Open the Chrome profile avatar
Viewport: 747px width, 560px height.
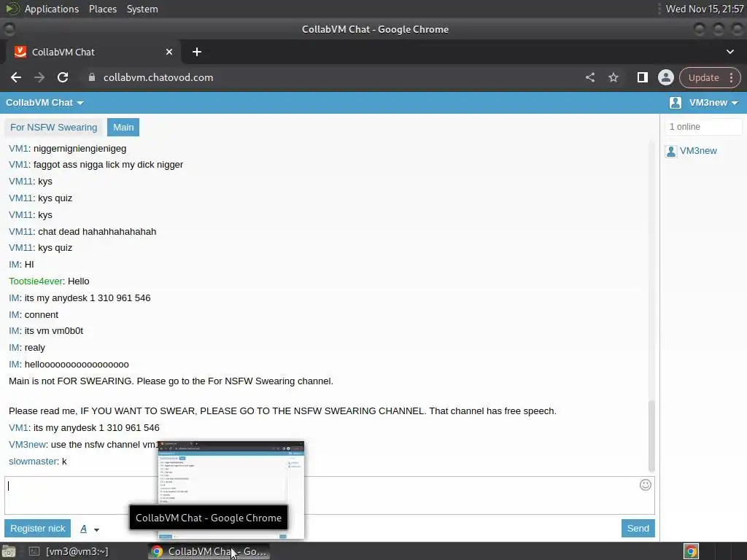tap(665, 77)
